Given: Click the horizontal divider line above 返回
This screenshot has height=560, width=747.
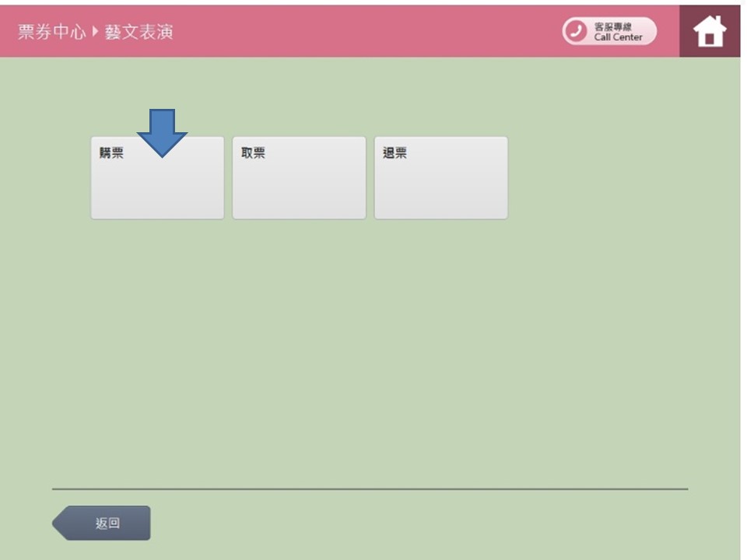Looking at the screenshot, I should [x=370, y=489].
